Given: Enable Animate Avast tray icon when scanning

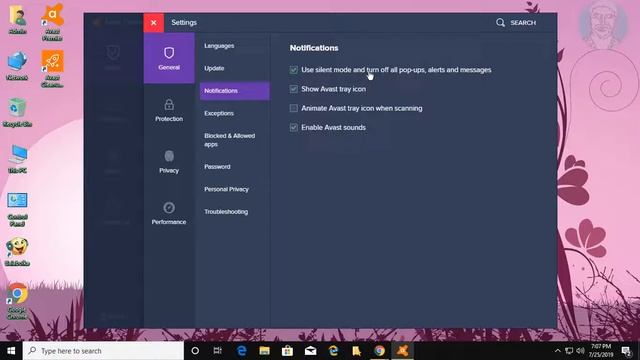Looking at the screenshot, I should click(293, 108).
